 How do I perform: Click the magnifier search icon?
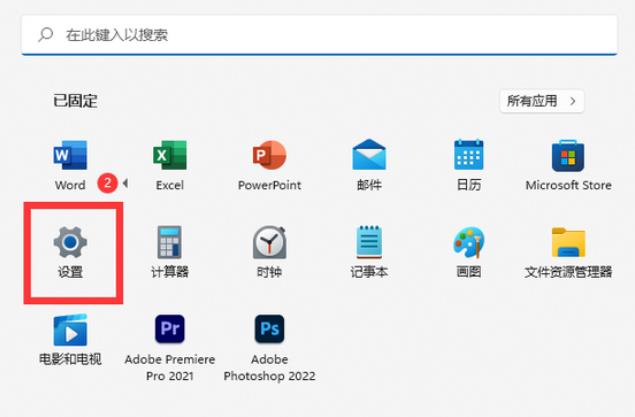[46, 34]
